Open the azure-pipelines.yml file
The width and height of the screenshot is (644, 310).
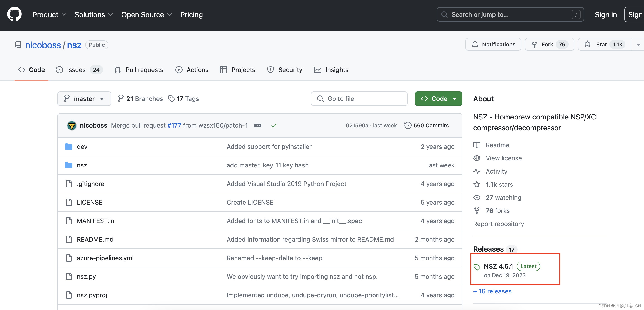click(105, 258)
